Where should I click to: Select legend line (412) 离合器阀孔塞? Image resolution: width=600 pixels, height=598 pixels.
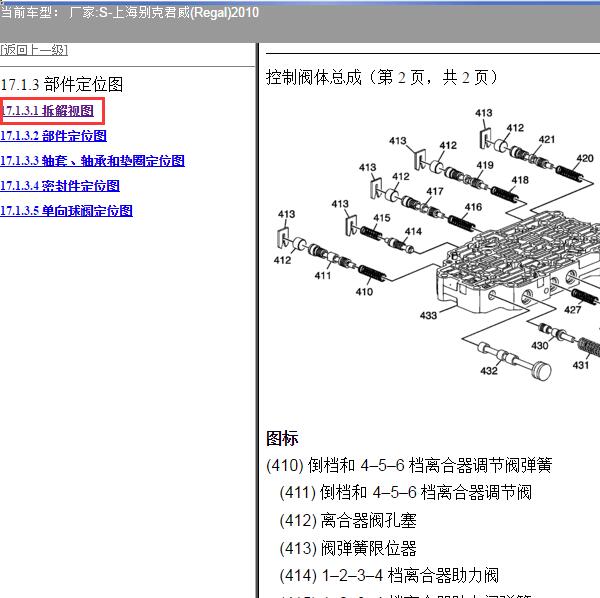(x=348, y=520)
